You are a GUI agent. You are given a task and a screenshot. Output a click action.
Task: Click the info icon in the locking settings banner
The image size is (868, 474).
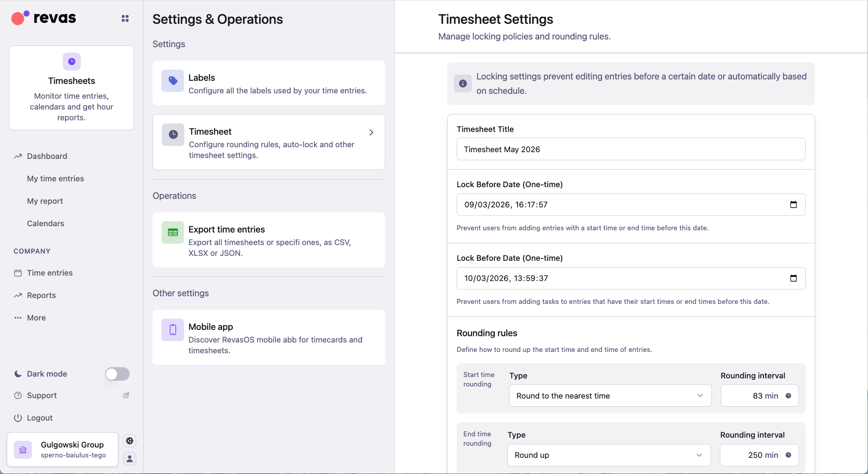(x=462, y=83)
